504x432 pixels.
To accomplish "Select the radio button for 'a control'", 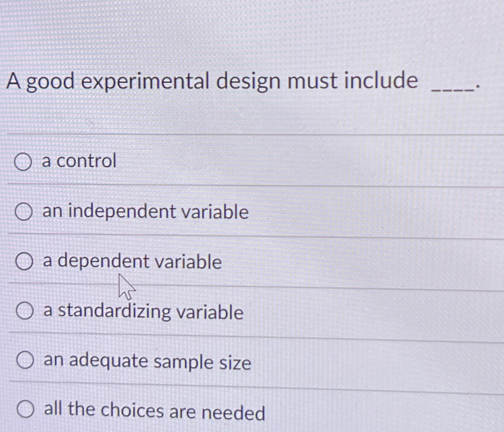I will (23, 162).
